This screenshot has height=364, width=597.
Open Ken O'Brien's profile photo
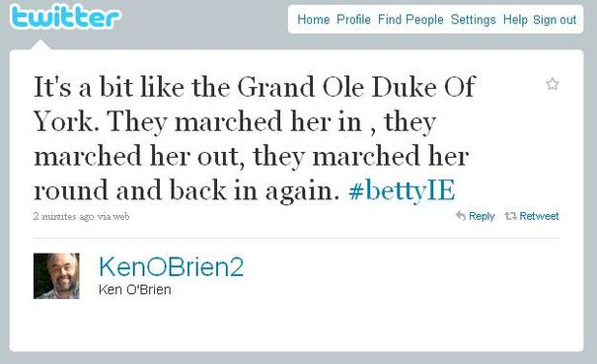(56, 276)
